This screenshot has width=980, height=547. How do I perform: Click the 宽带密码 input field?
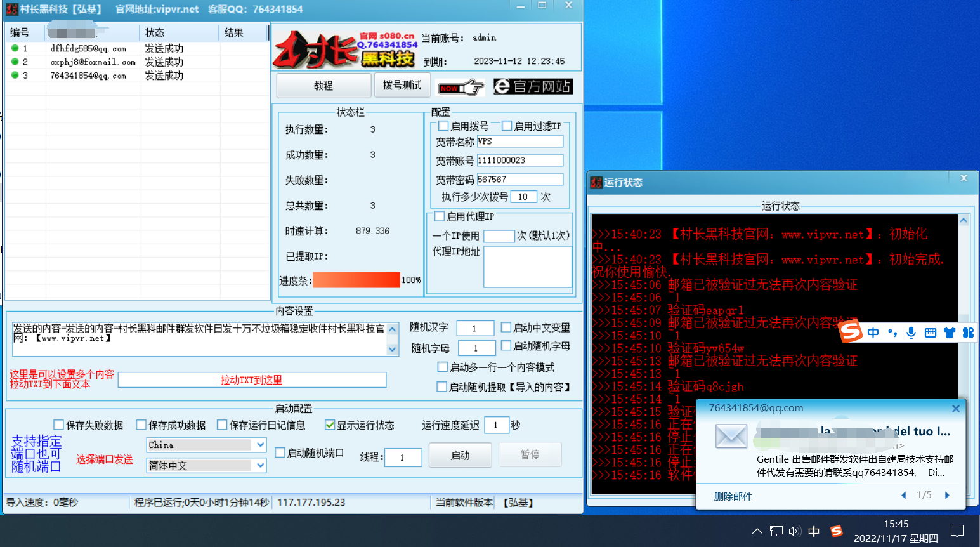(520, 180)
